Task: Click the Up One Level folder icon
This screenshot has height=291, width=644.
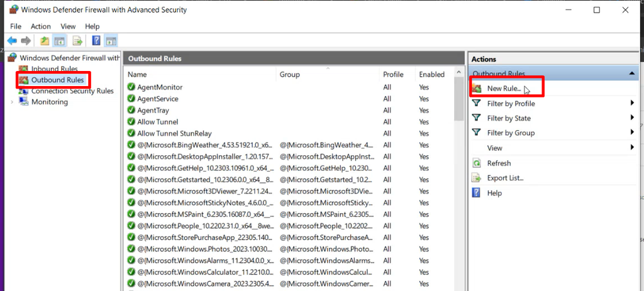Action: [45, 41]
